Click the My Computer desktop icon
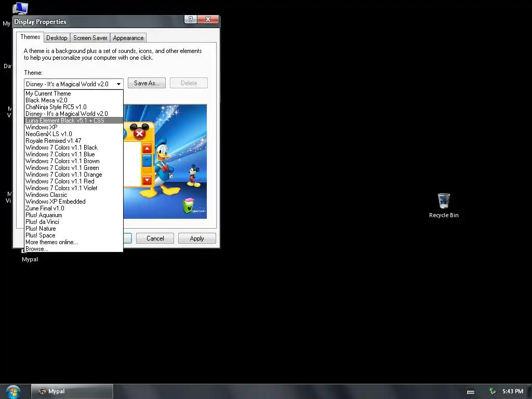The image size is (532, 399). coord(20,8)
